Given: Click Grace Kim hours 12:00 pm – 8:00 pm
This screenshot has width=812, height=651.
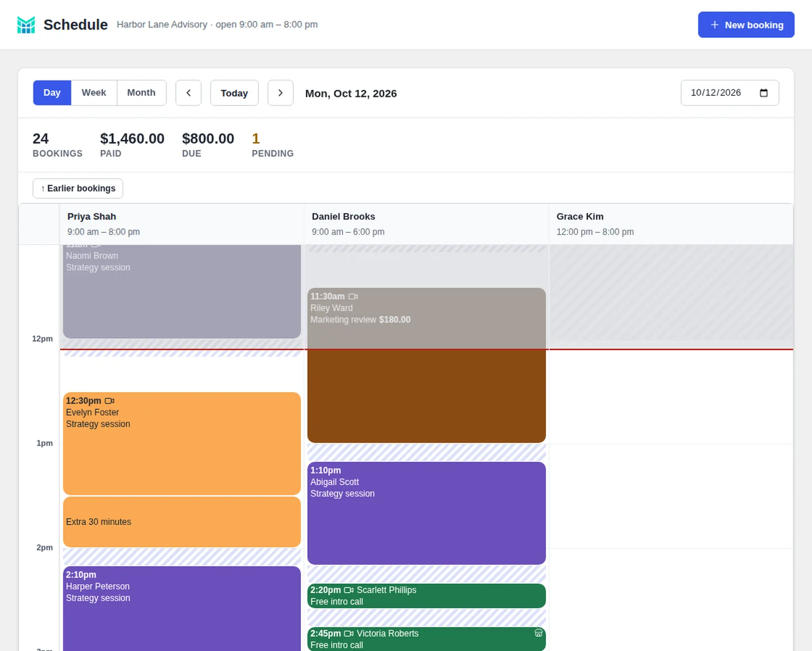Looking at the screenshot, I should [x=595, y=232].
